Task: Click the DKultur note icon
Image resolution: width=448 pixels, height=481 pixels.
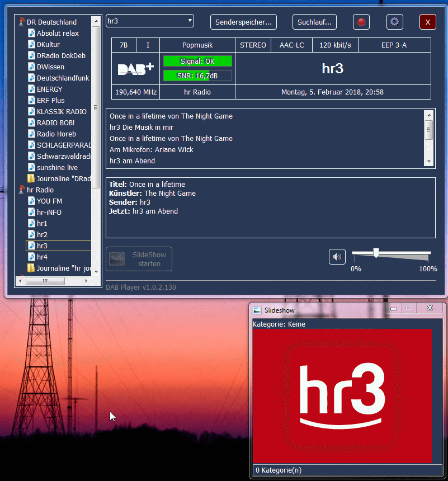Action: 31,45
